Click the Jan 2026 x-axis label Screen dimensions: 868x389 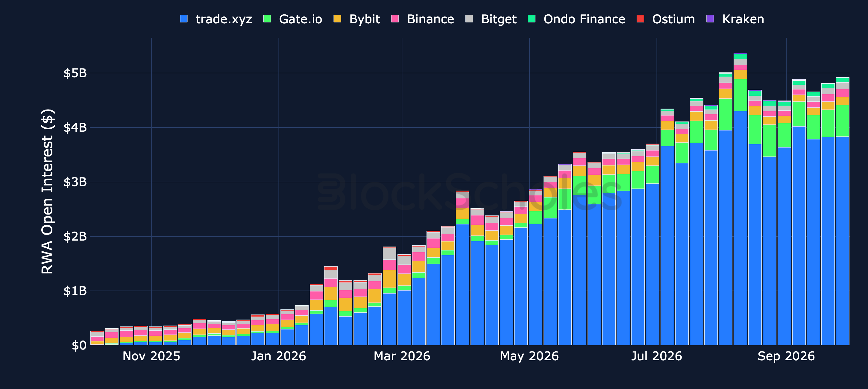(x=279, y=356)
